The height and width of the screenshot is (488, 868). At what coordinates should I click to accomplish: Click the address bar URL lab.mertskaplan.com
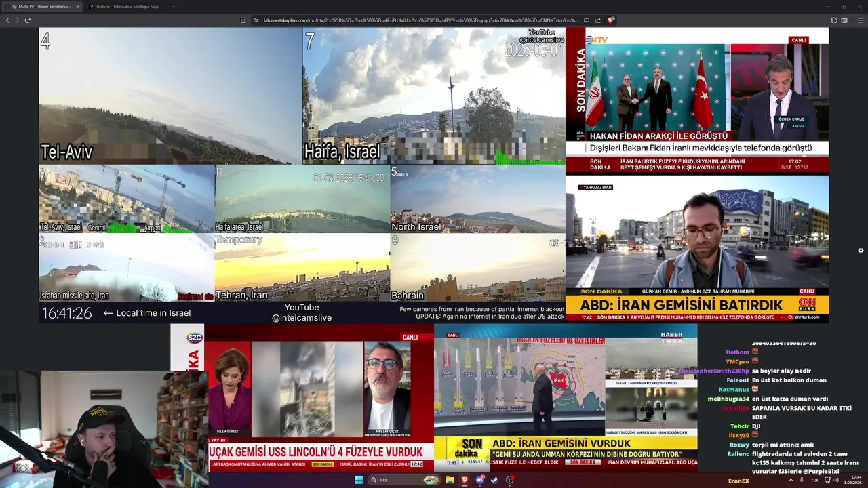(420, 20)
